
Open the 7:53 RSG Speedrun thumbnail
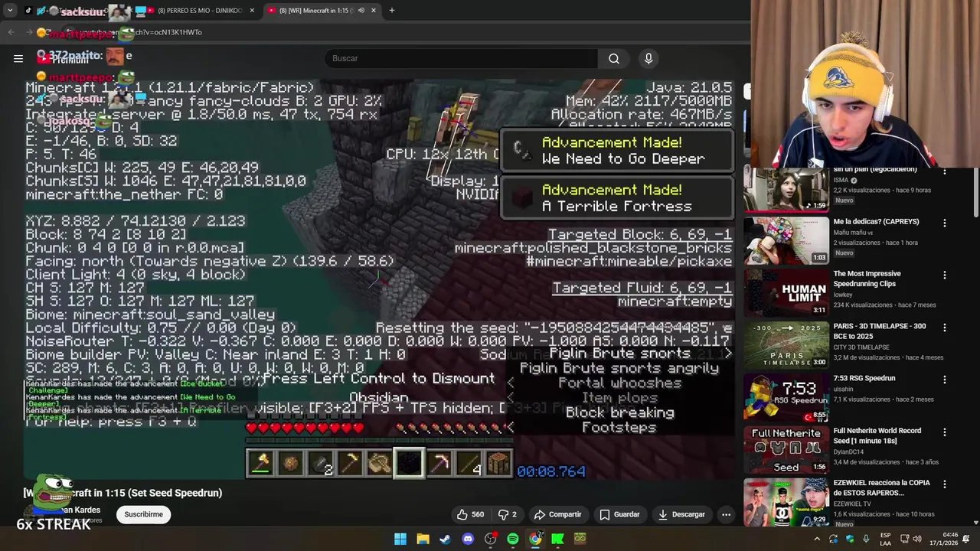point(786,396)
